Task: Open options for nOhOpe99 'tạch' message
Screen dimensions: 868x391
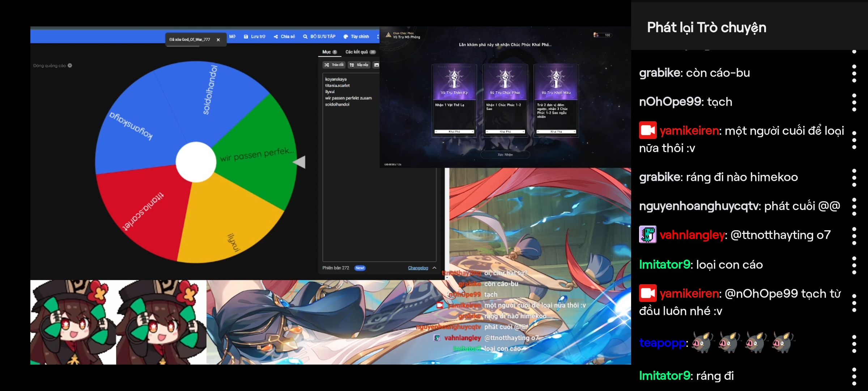Action: coord(854,102)
